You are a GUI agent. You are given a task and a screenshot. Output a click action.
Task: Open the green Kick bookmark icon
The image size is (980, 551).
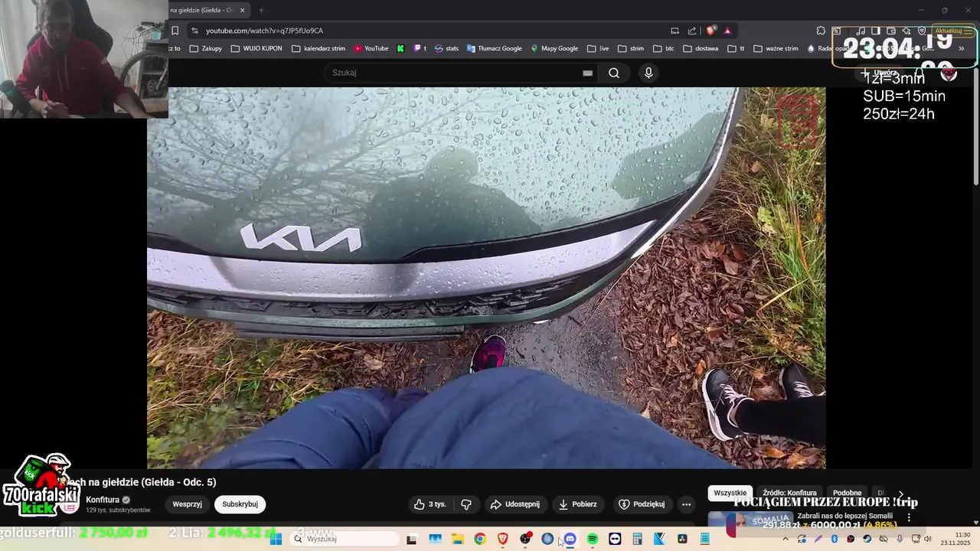pyautogui.click(x=400, y=48)
